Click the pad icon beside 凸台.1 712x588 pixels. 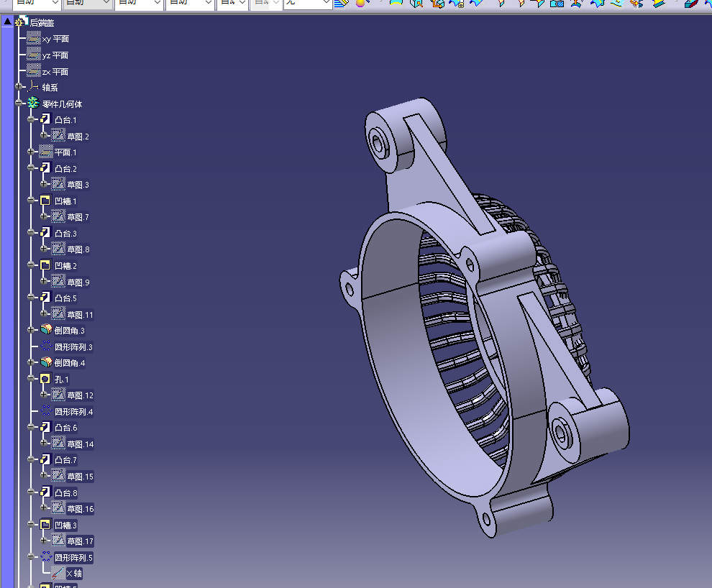click(45, 119)
